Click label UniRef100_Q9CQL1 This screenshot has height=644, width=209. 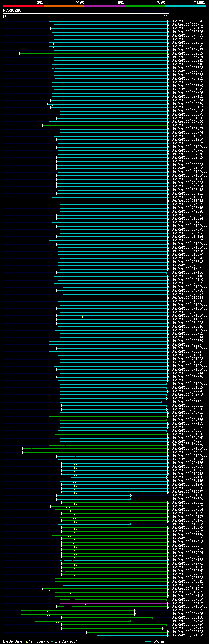(187, 266)
